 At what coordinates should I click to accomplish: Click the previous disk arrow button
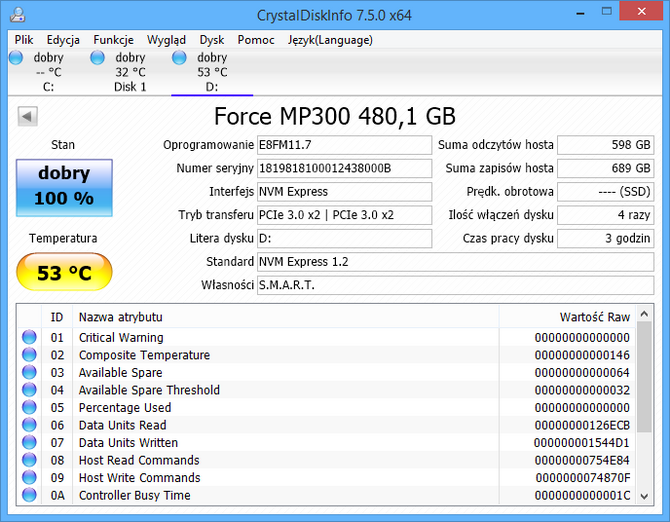[27, 116]
